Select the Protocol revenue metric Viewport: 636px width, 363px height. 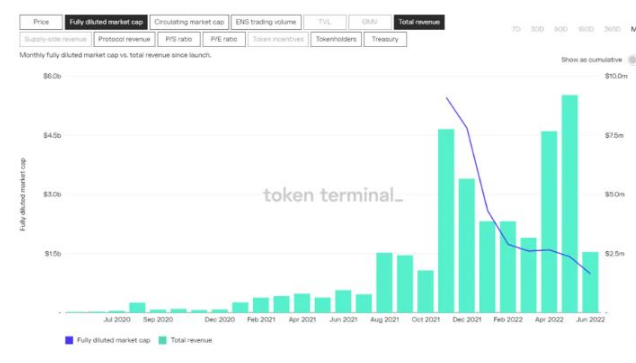coord(124,39)
